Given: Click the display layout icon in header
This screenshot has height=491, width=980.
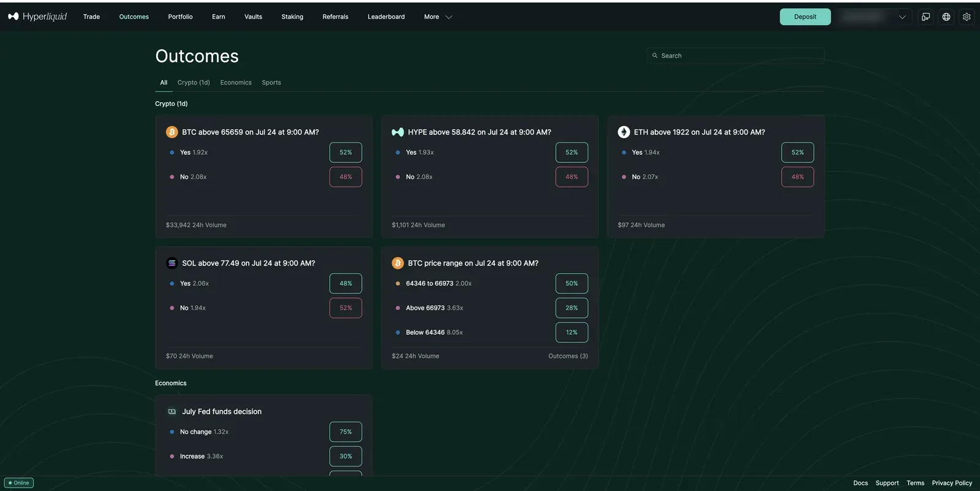Looking at the screenshot, I should (x=926, y=17).
